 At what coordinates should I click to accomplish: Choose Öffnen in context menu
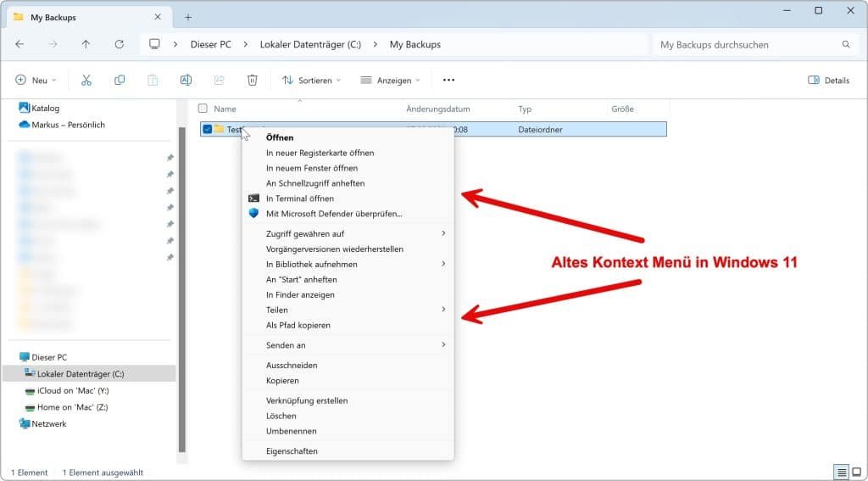click(348, 137)
